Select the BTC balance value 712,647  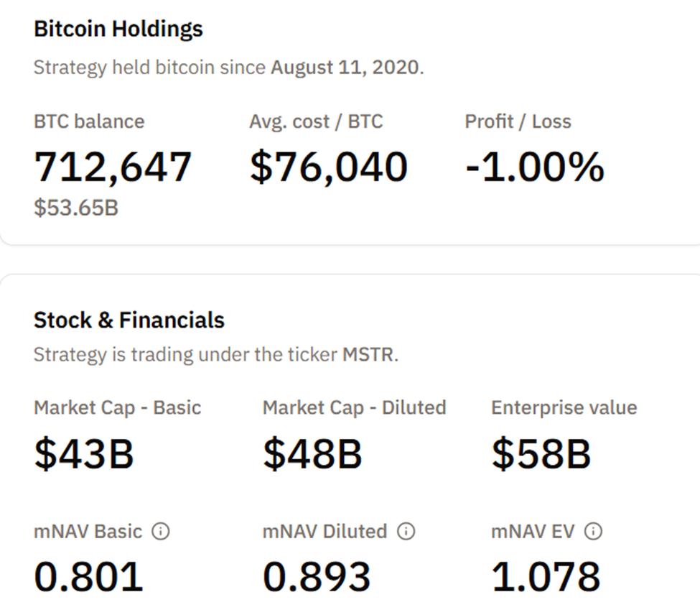112,166
